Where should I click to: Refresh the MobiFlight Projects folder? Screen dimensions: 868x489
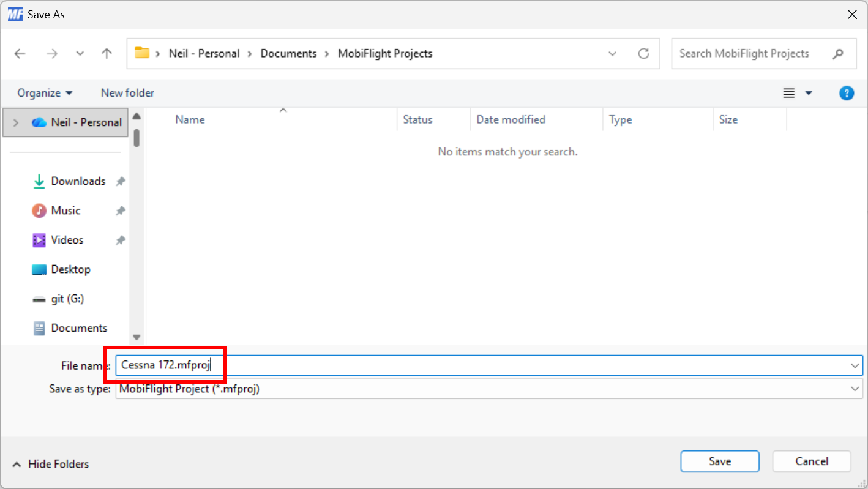pyautogui.click(x=643, y=54)
